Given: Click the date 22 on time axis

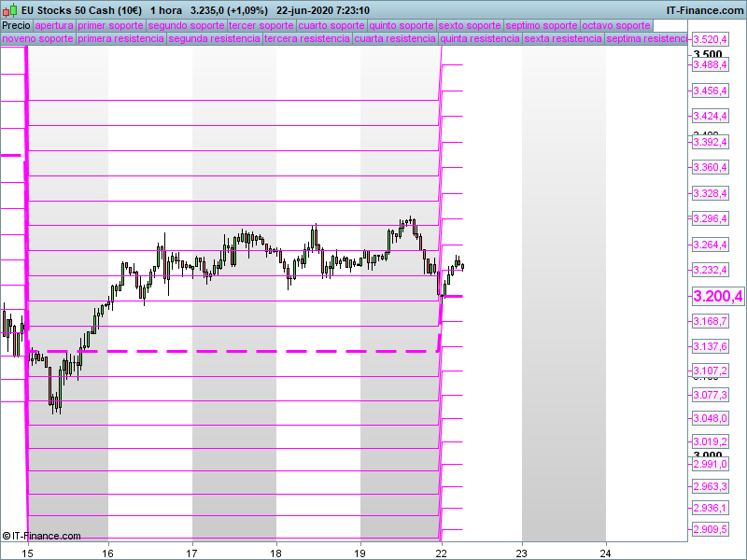Looking at the screenshot, I should (x=441, y=552).
